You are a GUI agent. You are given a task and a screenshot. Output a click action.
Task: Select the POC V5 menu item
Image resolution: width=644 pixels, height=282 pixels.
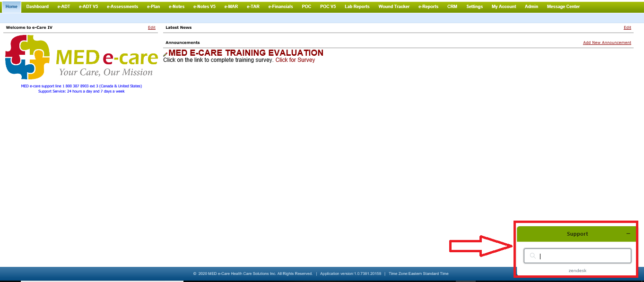pos(328,7)
